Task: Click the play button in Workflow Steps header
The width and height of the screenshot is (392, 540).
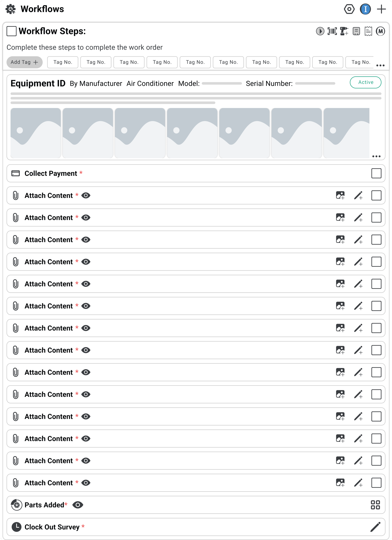Action: coord(320,31)
